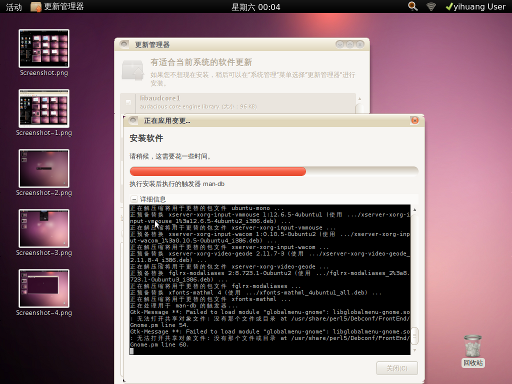This screenshot has width=512, height=384.
Task: Click the status text 执行安装后执行的触发器 man-db
Action: click(x=177, y=184)
